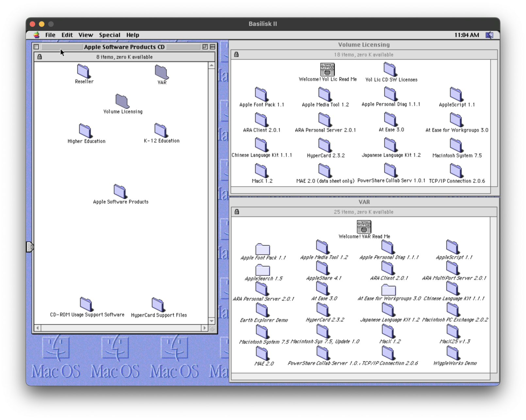Click '25 items, zero K available' status text
The width and height of the screenshot is (526, 420).
click(364, 212)
